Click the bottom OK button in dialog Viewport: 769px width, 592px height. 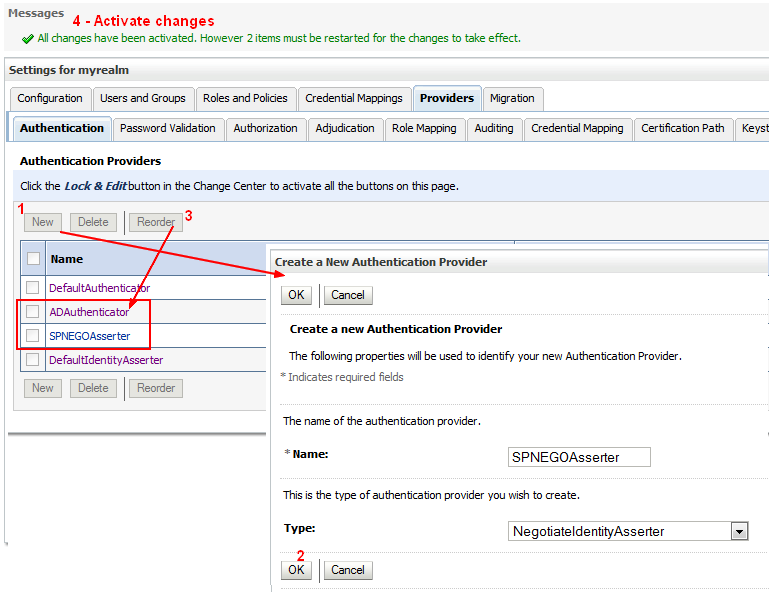click(x=296, y=570)
